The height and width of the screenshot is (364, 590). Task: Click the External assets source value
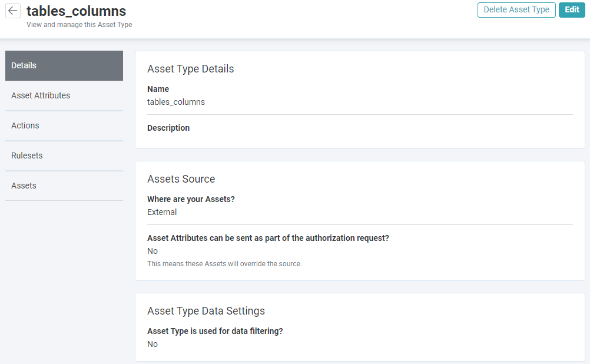pos(162,212)
